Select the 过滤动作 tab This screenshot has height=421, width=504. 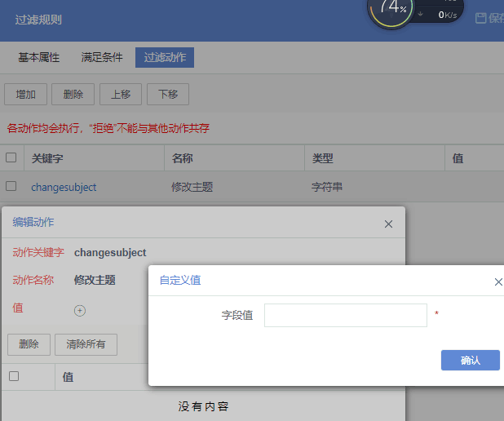click(165, 58)
